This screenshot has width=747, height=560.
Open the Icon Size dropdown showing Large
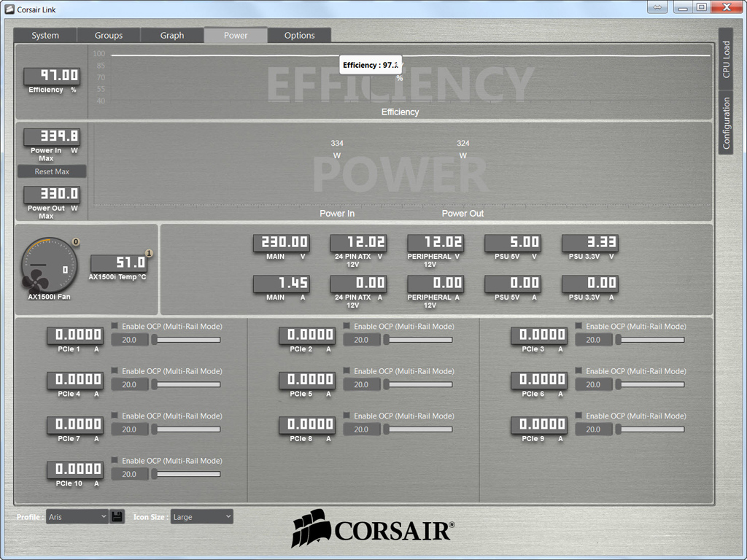(201, 517)
